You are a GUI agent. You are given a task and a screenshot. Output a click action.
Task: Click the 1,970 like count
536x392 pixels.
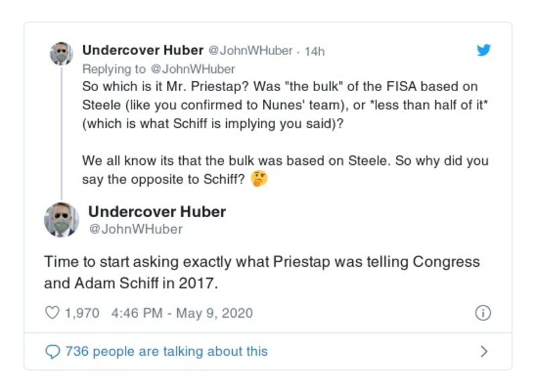click(82, 313)
